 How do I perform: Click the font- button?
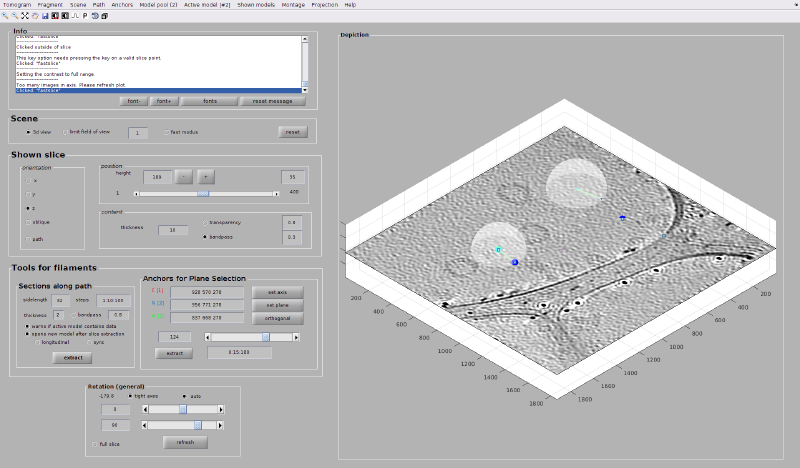click(x=134, y=101)
